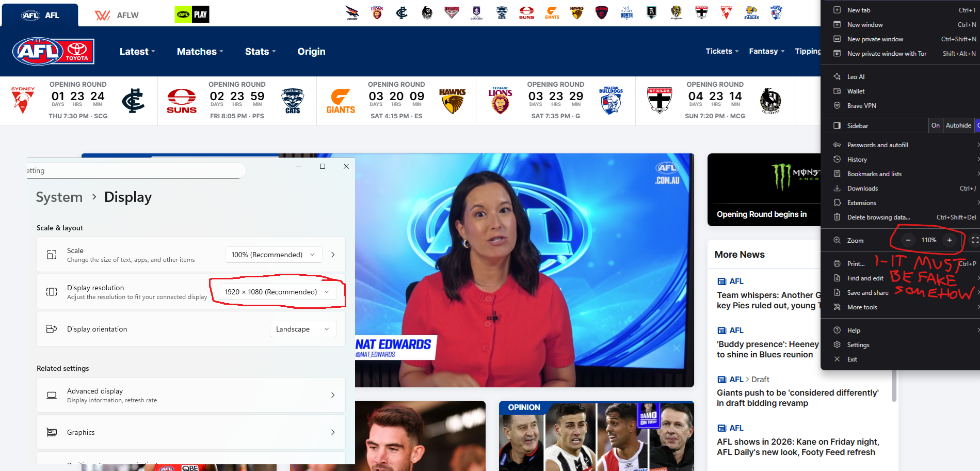Click the West Coast Eagles logo in the top club strip
This screenshot has height=471, width=980.
751,13
